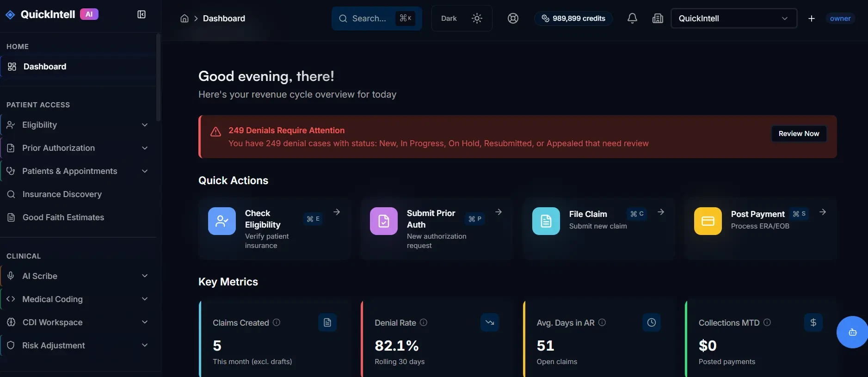
Task: Click the AI badge next to logo
Action: click(x=89, y=14)
